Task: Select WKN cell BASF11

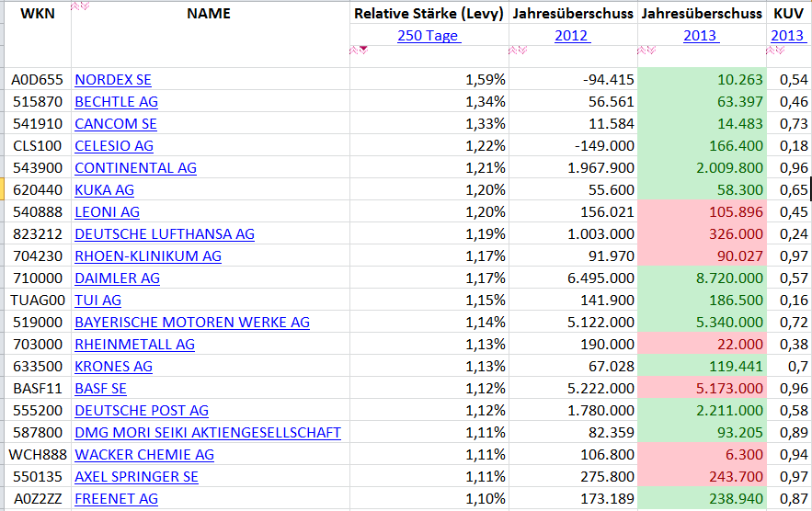Action: click(x=38, y=388)
